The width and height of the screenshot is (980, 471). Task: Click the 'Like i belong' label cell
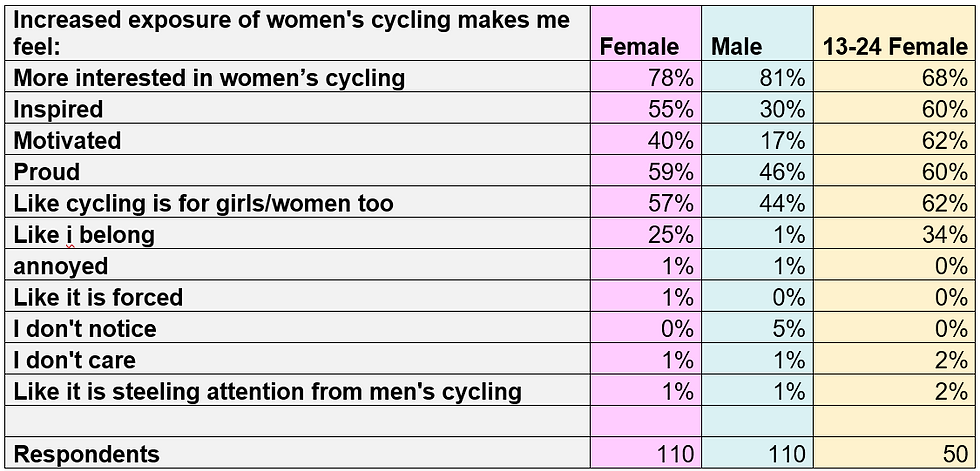click(298, 234)
